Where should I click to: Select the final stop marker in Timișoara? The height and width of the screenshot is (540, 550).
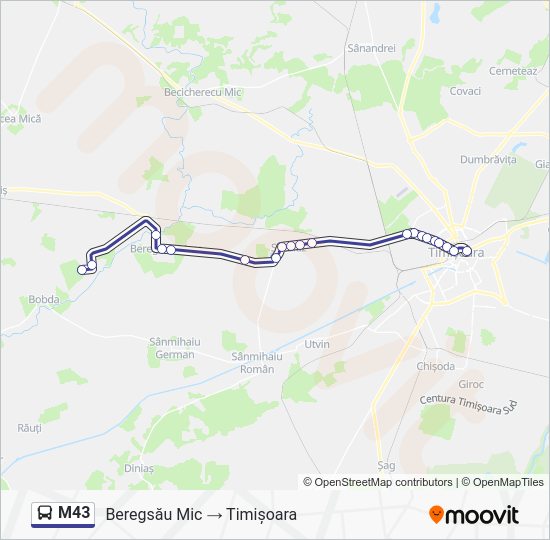tap(467, 251)
